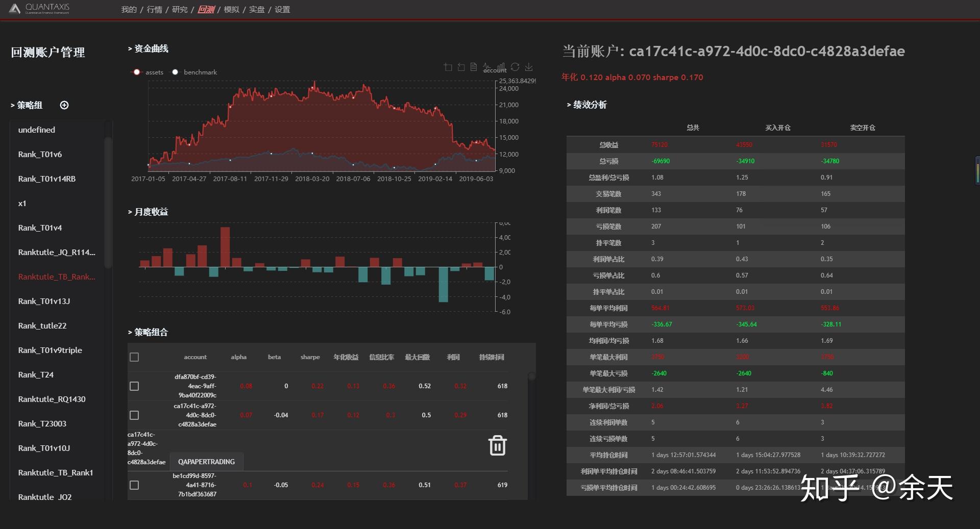The width and height of the screenshot is (980, 529).
Task: Switch capital curve chart to bar type
Action: [501, 67]
